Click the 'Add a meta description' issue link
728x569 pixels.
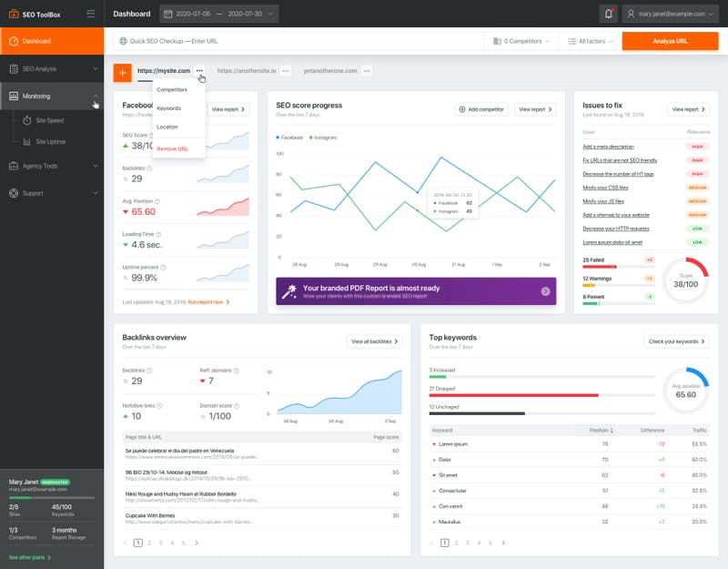point(608,147)
